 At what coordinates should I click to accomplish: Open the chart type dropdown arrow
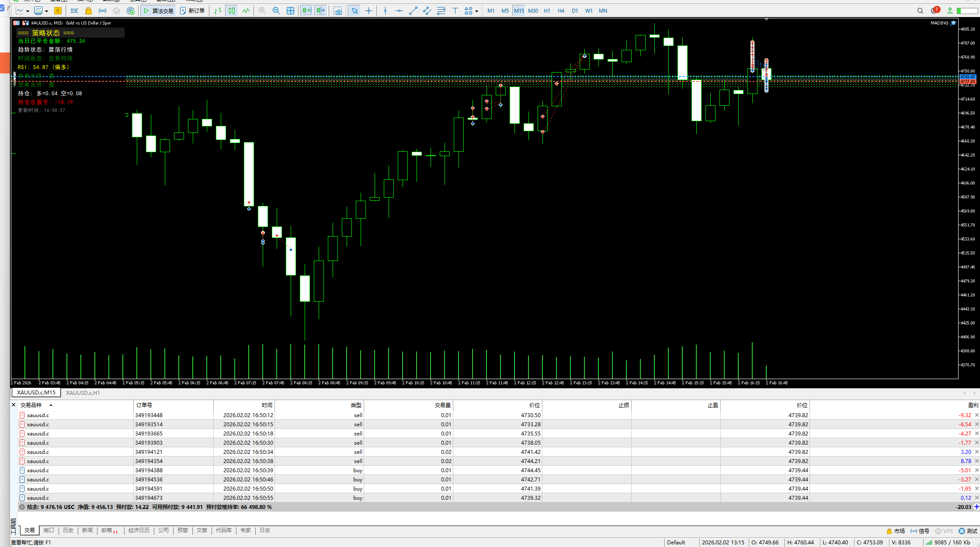coord(28,11)
